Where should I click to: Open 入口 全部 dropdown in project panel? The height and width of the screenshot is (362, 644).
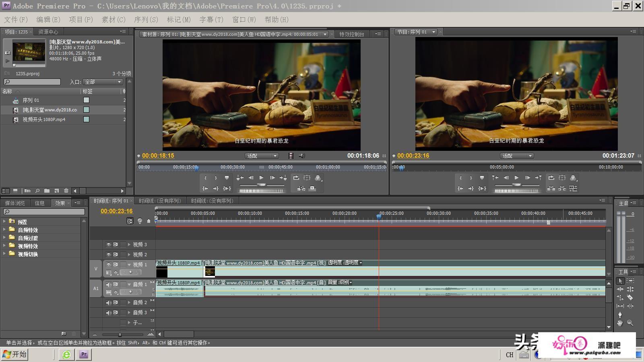103,82
